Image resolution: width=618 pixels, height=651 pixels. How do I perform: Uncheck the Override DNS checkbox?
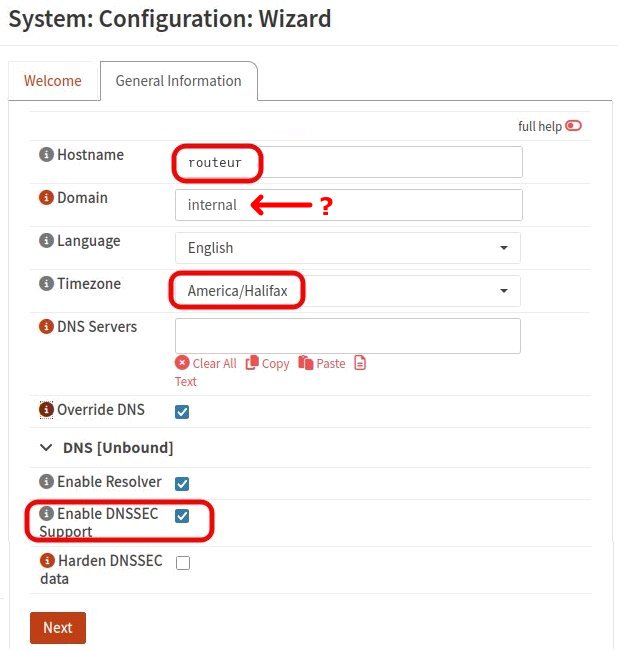tap(182, 411)
